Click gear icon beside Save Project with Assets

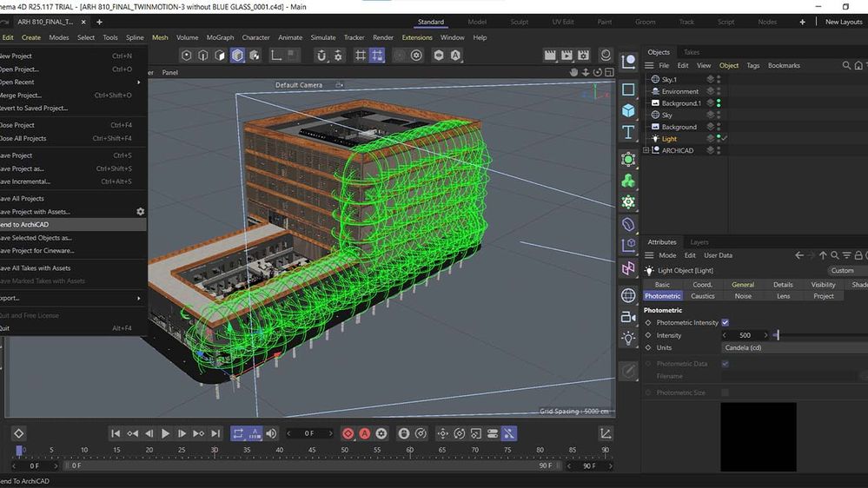point(141,211)
